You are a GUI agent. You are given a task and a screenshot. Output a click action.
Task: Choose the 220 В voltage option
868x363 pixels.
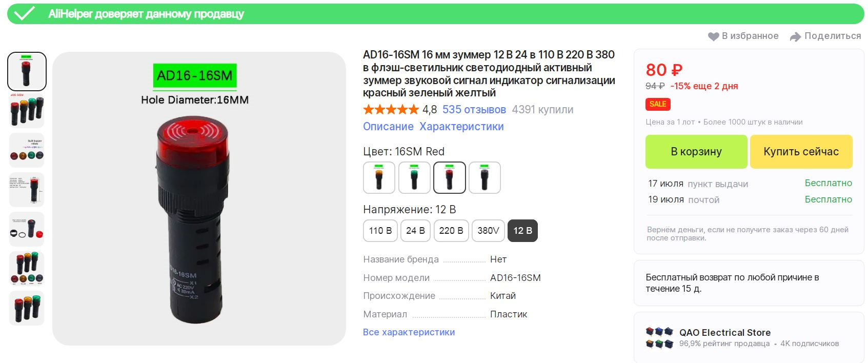(x=451, y=231)
